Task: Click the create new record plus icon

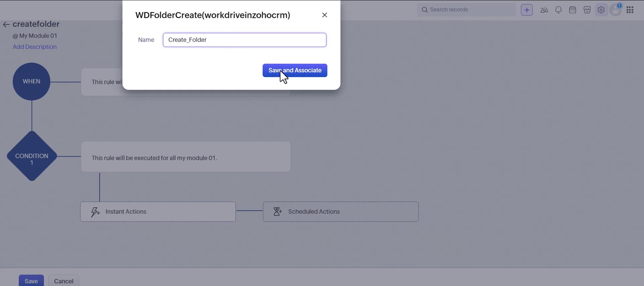Action: pos(527,10)
